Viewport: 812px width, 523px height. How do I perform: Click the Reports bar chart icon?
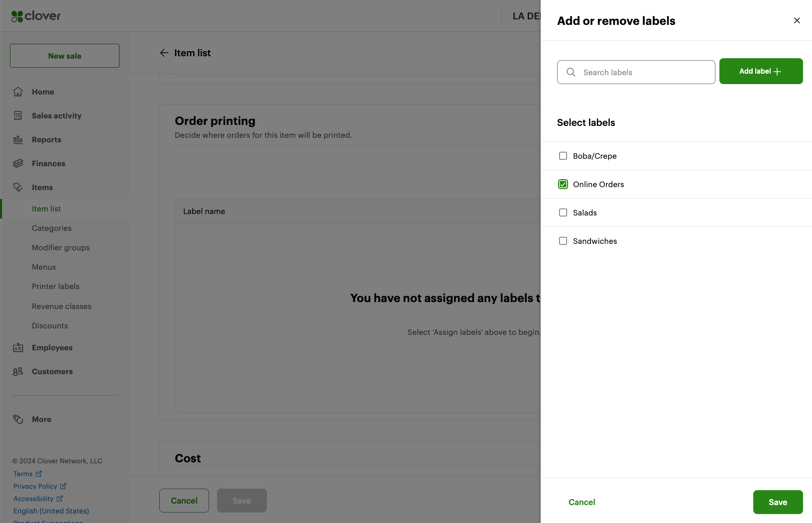point(18,139)
